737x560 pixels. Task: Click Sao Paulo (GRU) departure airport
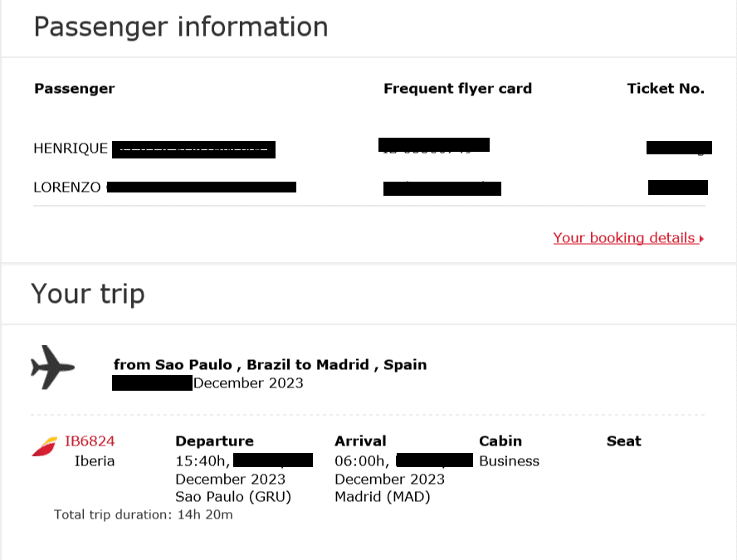[233, 497]
